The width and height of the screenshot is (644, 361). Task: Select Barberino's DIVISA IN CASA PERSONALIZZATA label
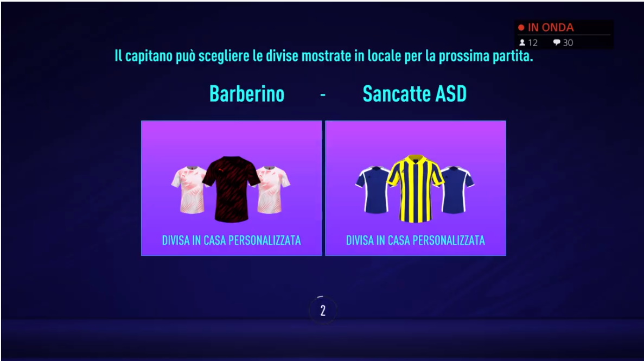[231, 240]
